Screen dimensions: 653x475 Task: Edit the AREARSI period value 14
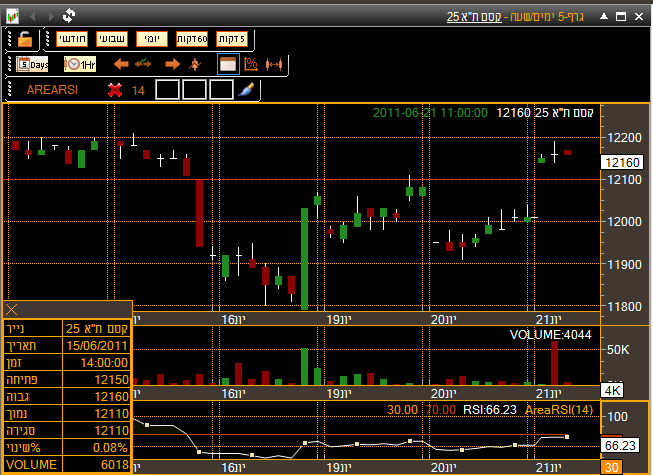coord(139,90)
